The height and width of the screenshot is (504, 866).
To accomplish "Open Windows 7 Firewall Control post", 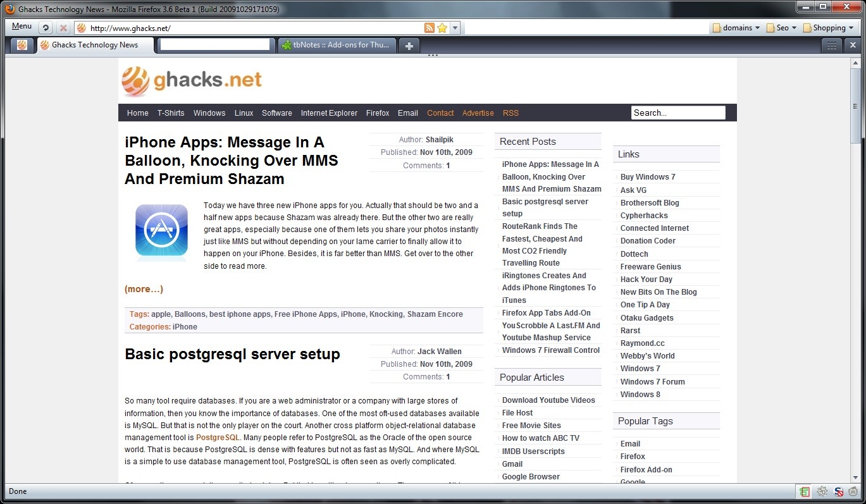I will (x=551, y=350).
